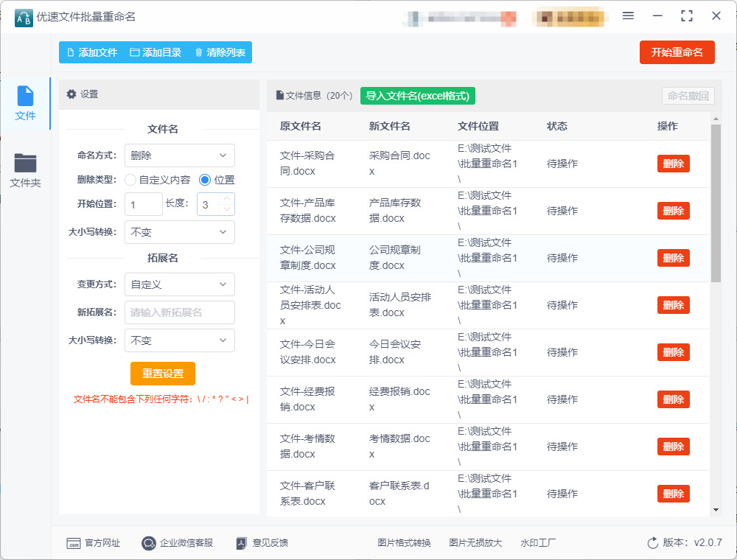Delete row 文件-考情数据.docx
This screenshot has height=560, width=737.
673,447
